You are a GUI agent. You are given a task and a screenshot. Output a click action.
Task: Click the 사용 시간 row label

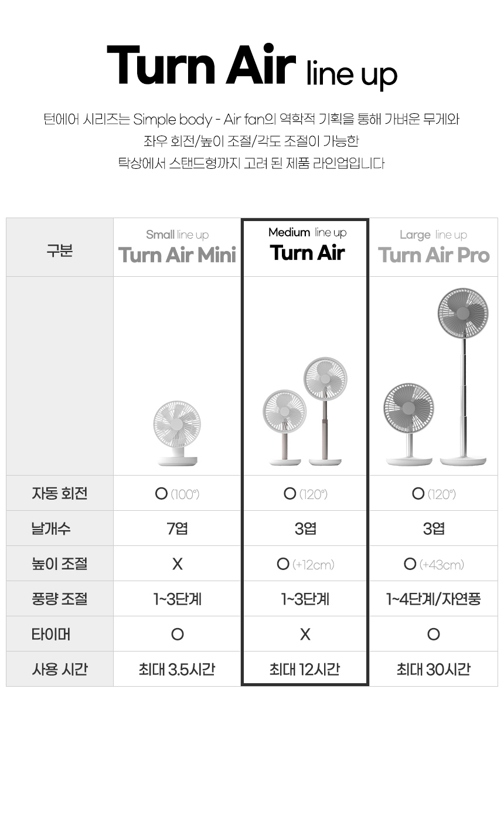click(60, 669)
